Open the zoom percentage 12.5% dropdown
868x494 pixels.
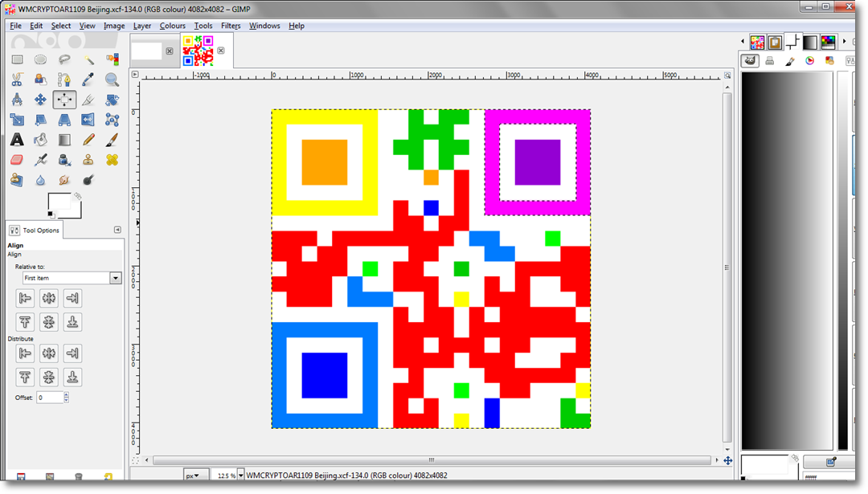click(240, 476)
